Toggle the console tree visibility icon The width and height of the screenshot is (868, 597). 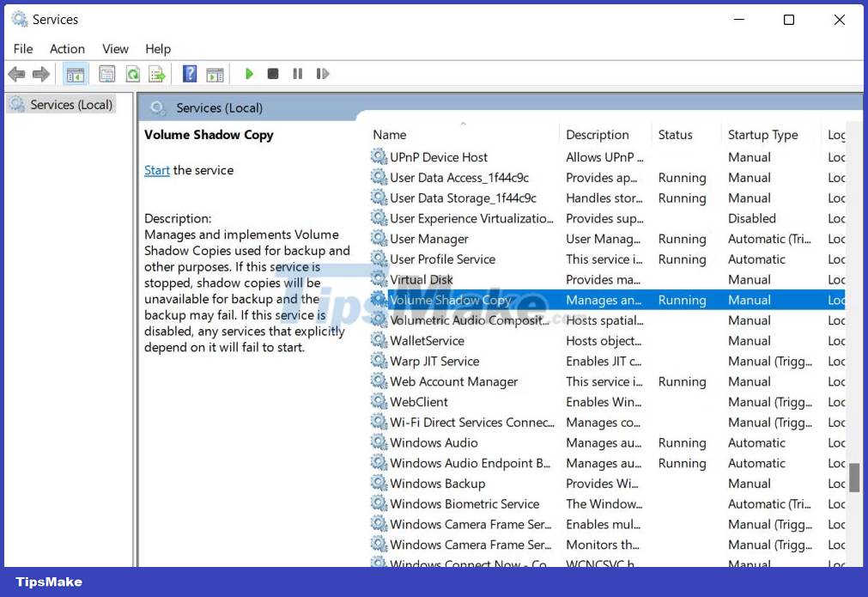(x=76, y=74)
